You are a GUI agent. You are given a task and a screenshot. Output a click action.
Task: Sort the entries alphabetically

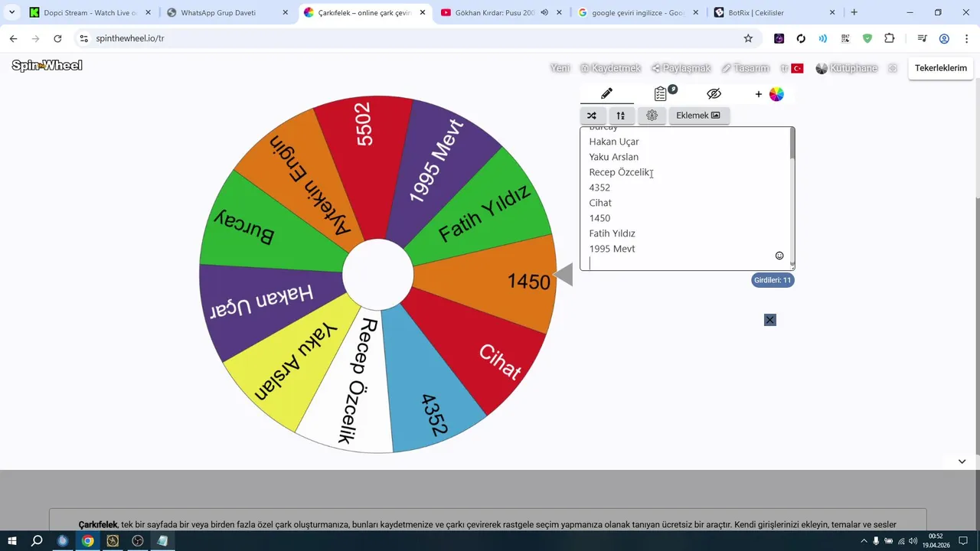[x=621, y=116]
